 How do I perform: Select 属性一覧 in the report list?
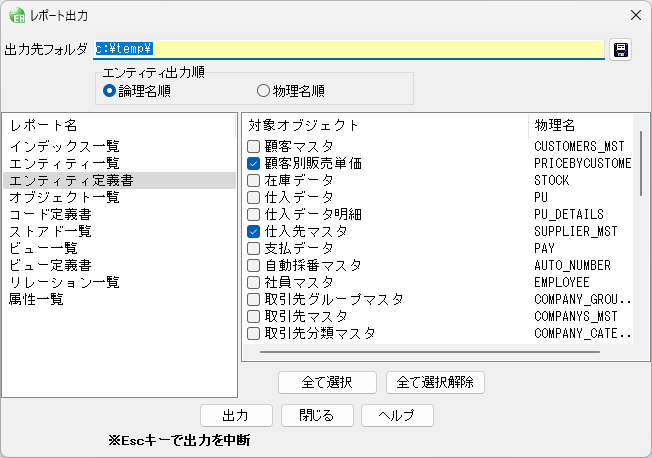[x=119, y=300]
